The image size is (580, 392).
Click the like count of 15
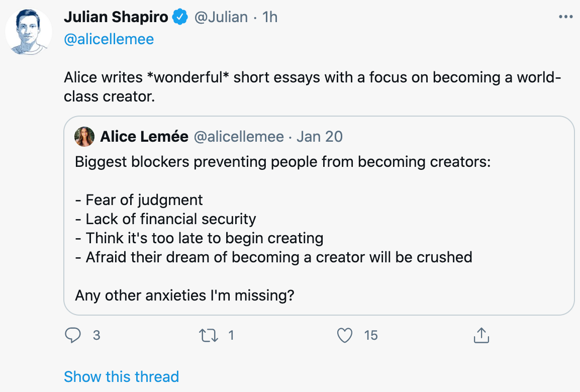(x=371, y=335)
